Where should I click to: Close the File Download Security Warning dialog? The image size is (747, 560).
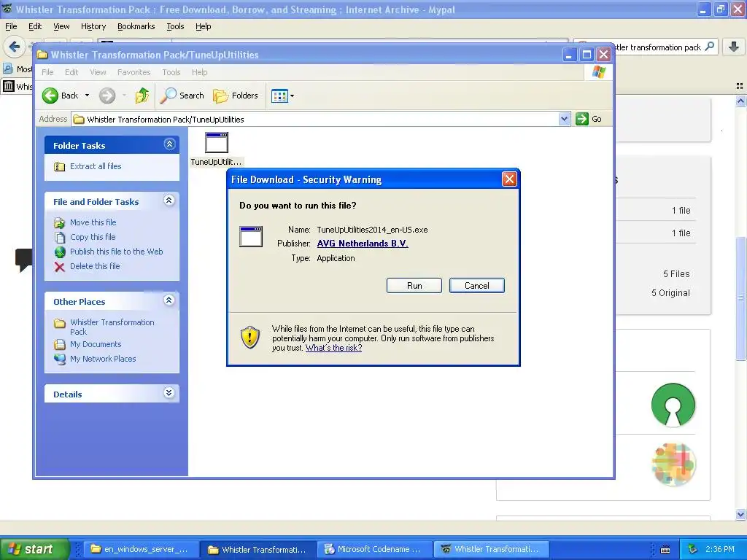(x=509, y=179)
